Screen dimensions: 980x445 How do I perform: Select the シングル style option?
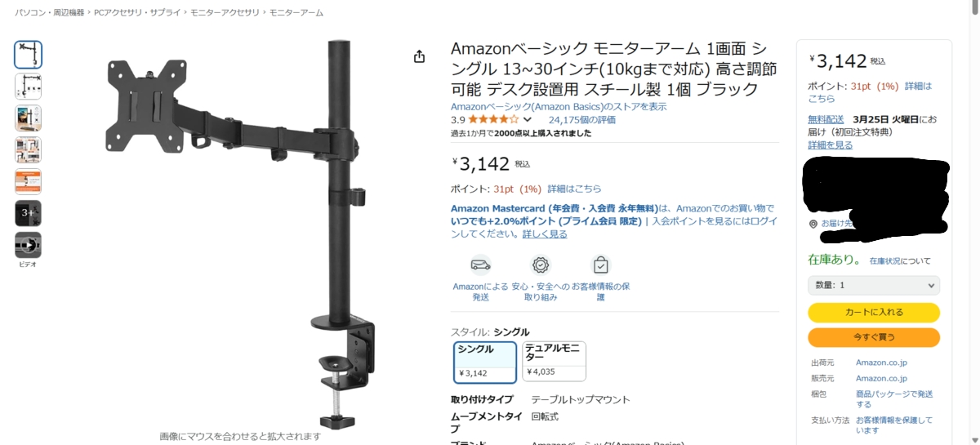(485, 362)
